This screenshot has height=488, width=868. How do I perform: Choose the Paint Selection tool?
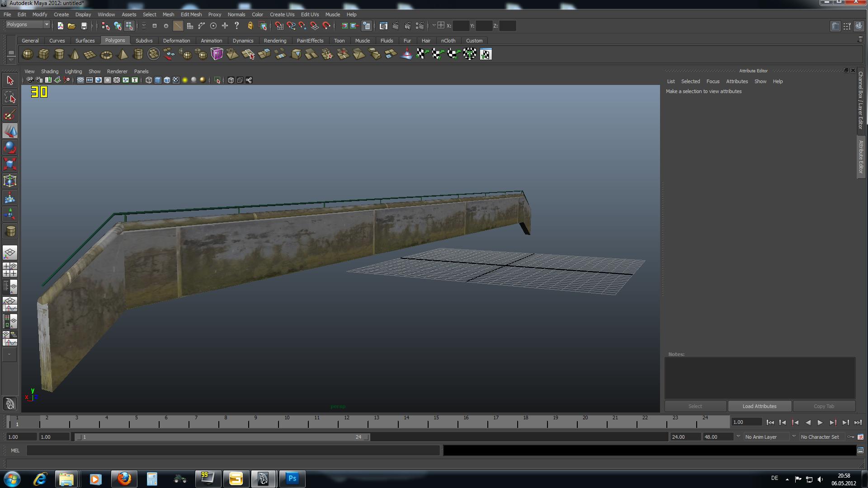10,114
